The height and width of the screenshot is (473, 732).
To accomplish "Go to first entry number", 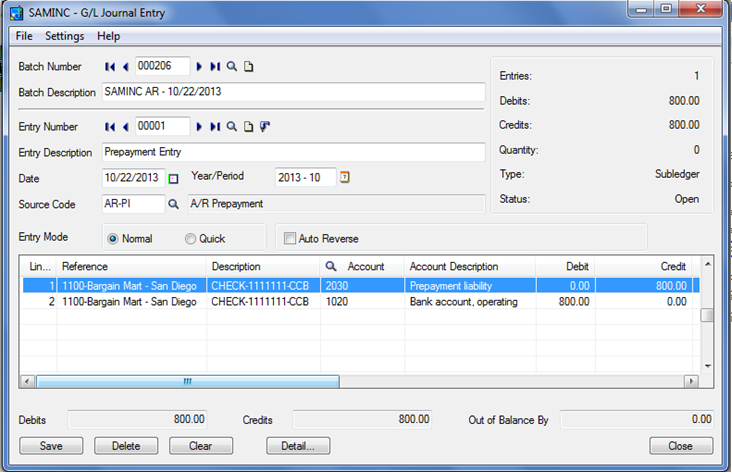I will point(110,127).
